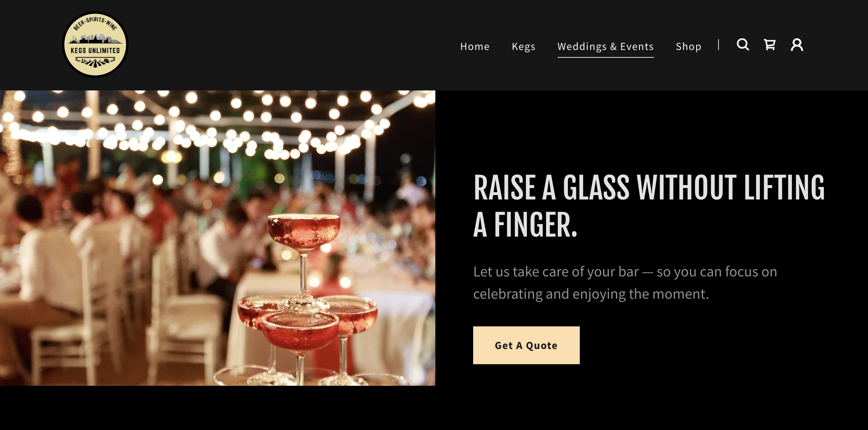The image size is (868, 430).
Task: Open the Kegs navigation item
Action: tap(523, 47)
